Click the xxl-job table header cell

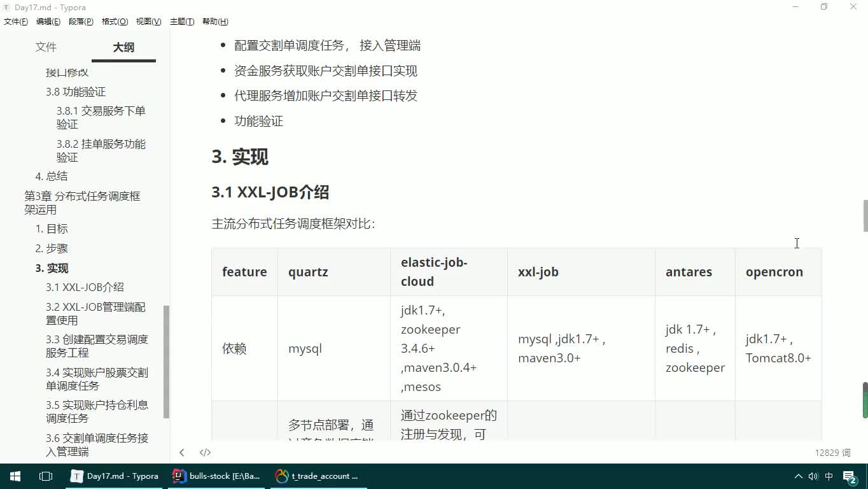(581, 272)
